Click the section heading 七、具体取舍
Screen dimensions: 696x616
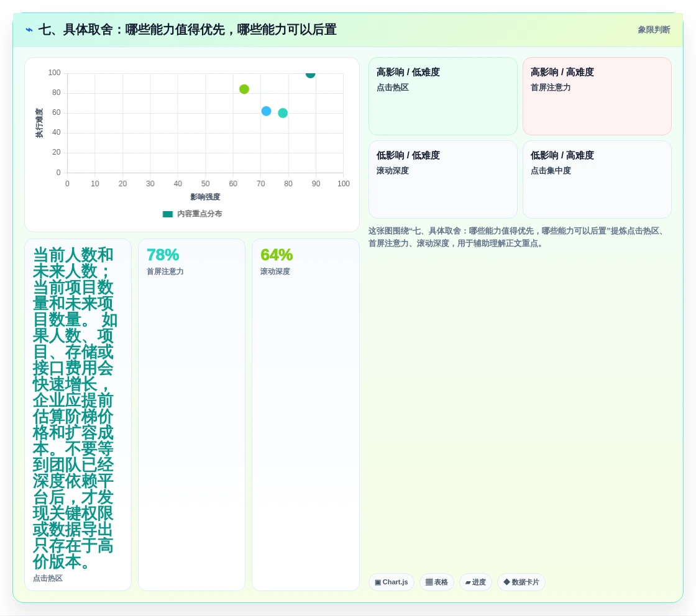pos(187,30)
